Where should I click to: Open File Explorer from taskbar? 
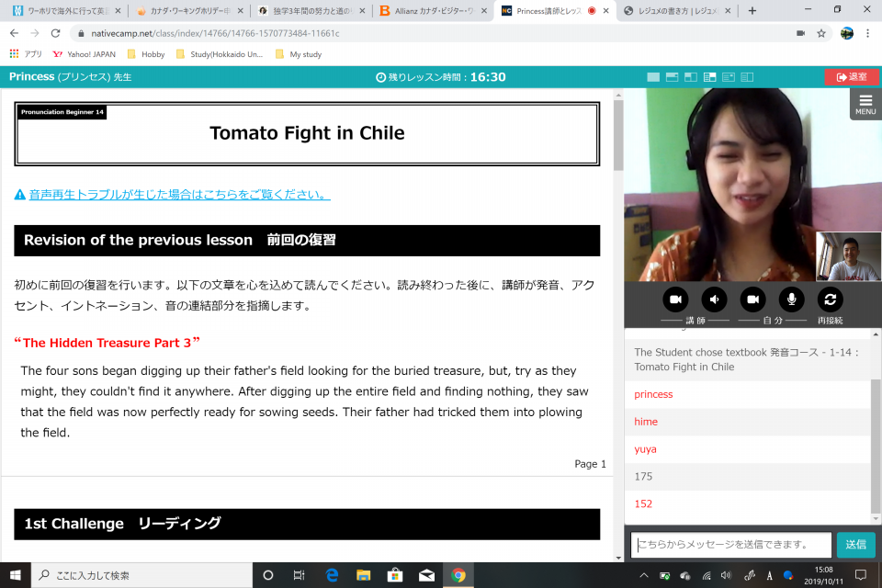click(x=364, y=575)
